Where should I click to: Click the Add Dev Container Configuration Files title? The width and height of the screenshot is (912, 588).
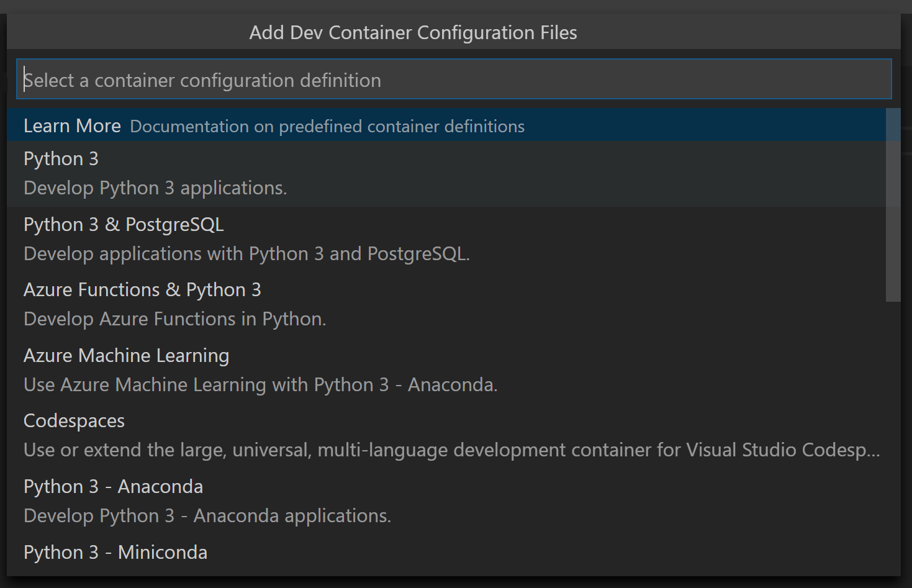(x=413, y=32)
